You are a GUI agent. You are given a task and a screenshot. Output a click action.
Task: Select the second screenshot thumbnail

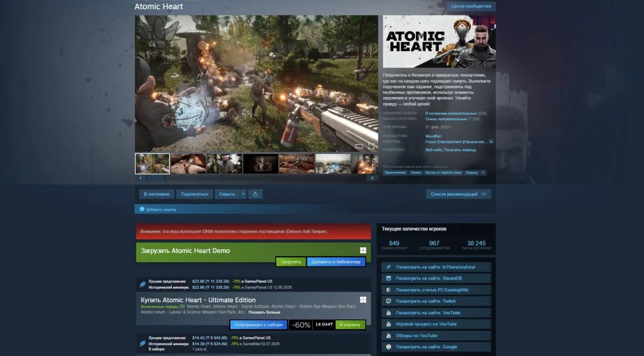coord(189,164)
